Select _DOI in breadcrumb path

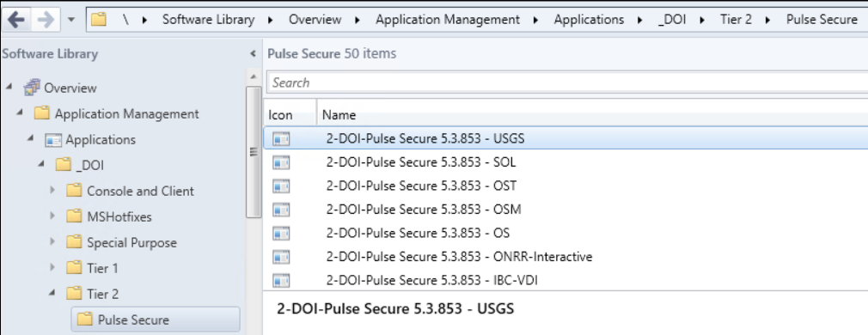coord(671,20)
